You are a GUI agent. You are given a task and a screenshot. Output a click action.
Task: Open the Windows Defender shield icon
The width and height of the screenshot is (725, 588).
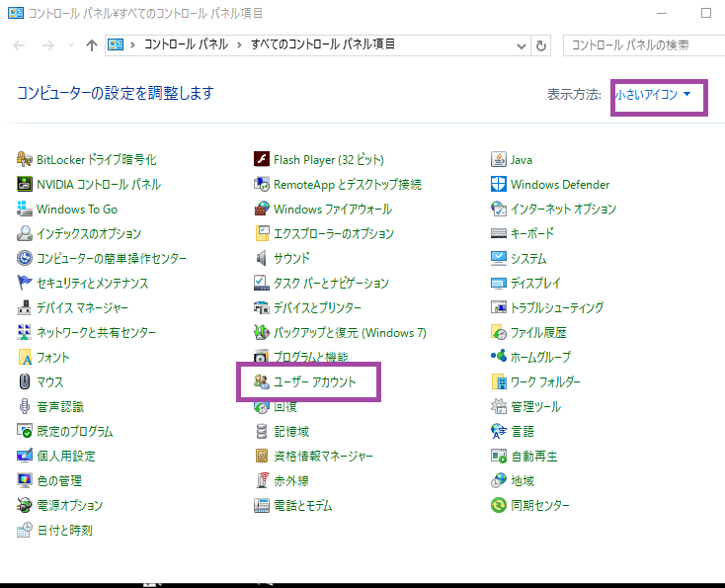[499, 184]
